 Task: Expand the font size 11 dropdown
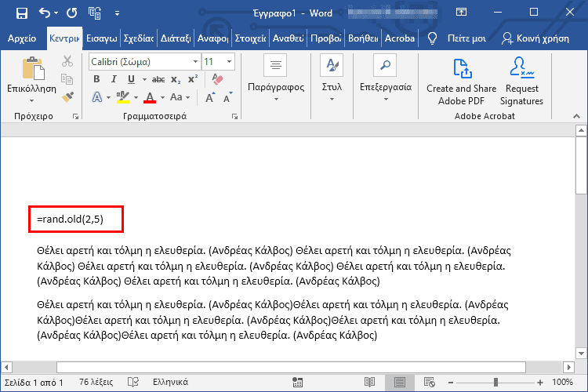coord(229,61)
